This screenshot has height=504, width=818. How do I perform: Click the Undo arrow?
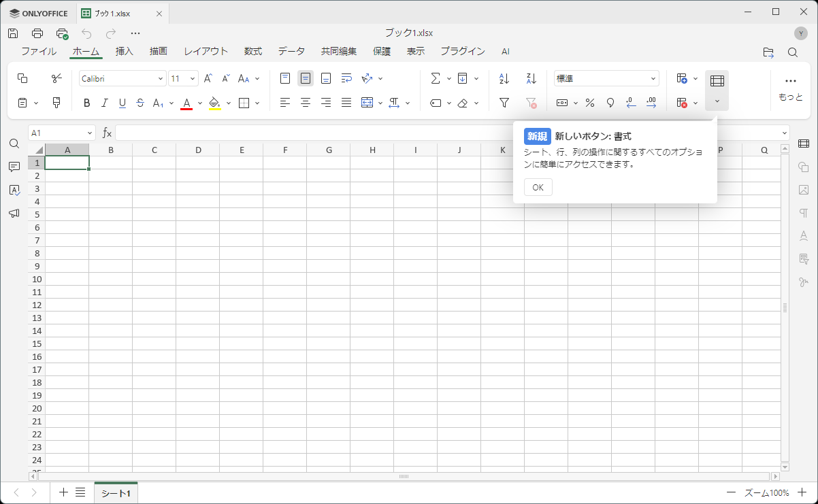[x=86, y=33]
